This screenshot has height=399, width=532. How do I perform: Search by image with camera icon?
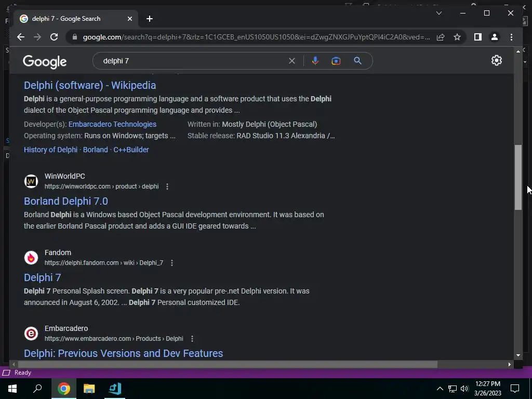tap(336, 61)
